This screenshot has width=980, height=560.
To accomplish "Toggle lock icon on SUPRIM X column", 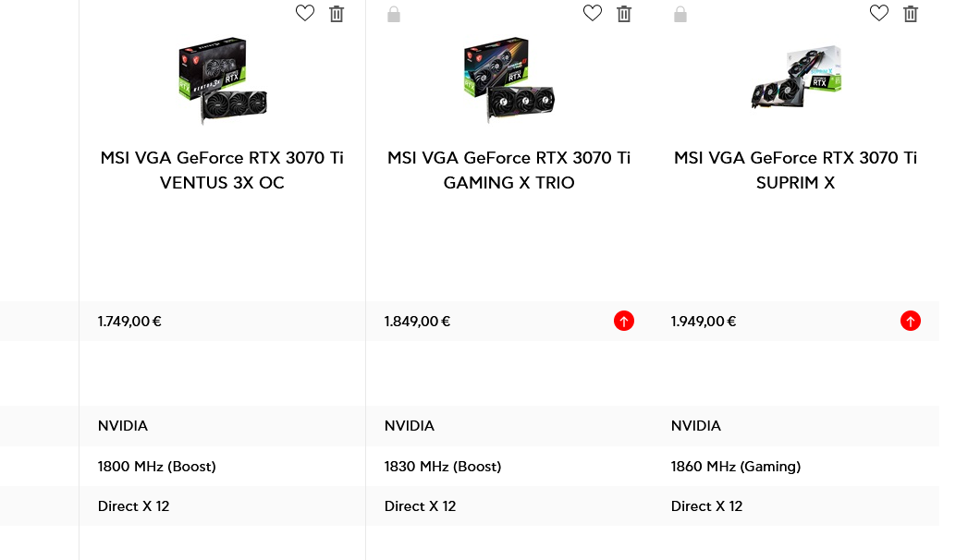I will coord(680,15).
